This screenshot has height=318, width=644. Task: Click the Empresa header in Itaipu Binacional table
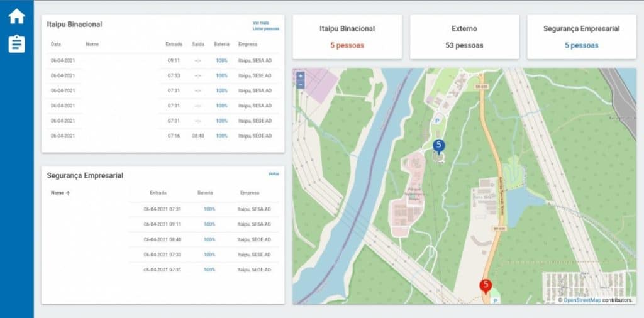tap(248, 44)
